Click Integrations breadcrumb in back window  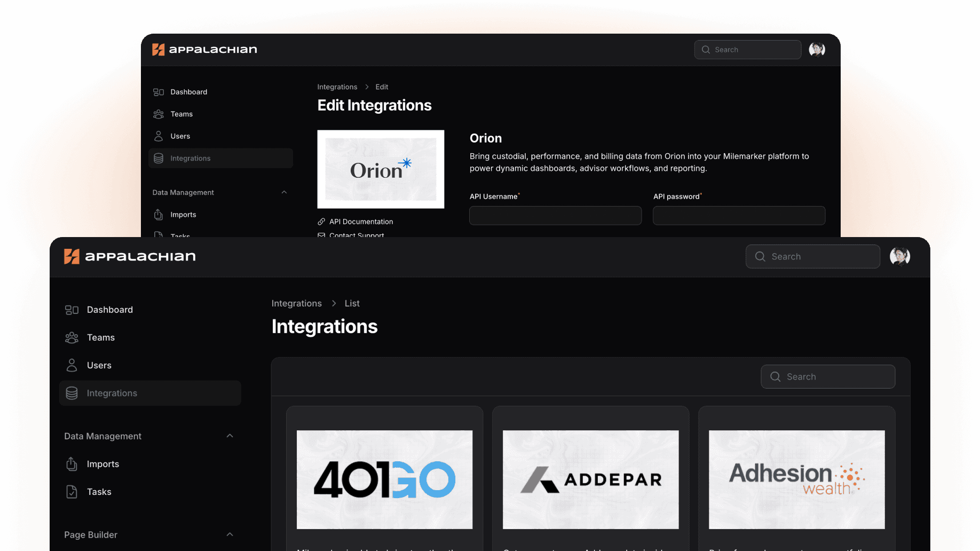[x=337, y=87]
